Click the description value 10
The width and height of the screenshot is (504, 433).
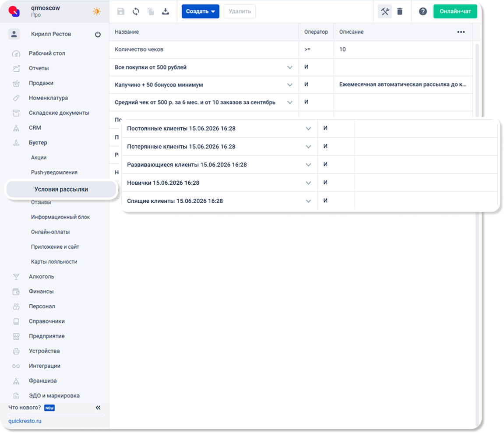[x=342, y=49]
